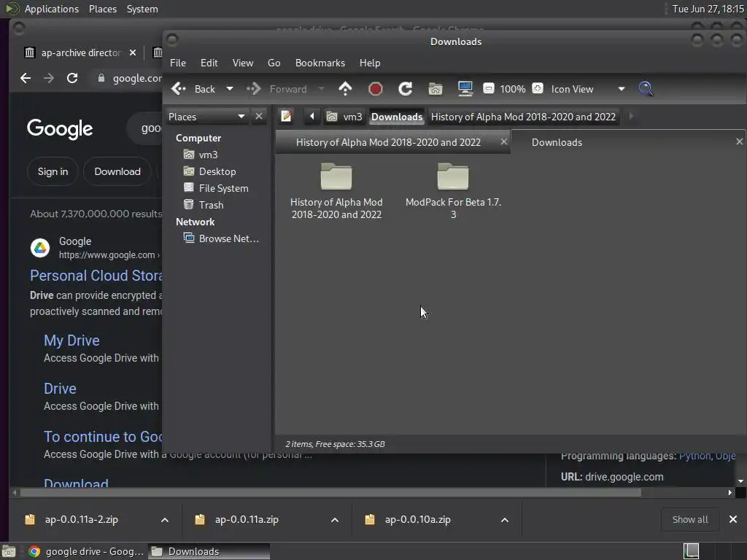This screenshot has width=747, height=560.
Task: Open the Icon View mode dropdown
Action: (x=587, y=89)
